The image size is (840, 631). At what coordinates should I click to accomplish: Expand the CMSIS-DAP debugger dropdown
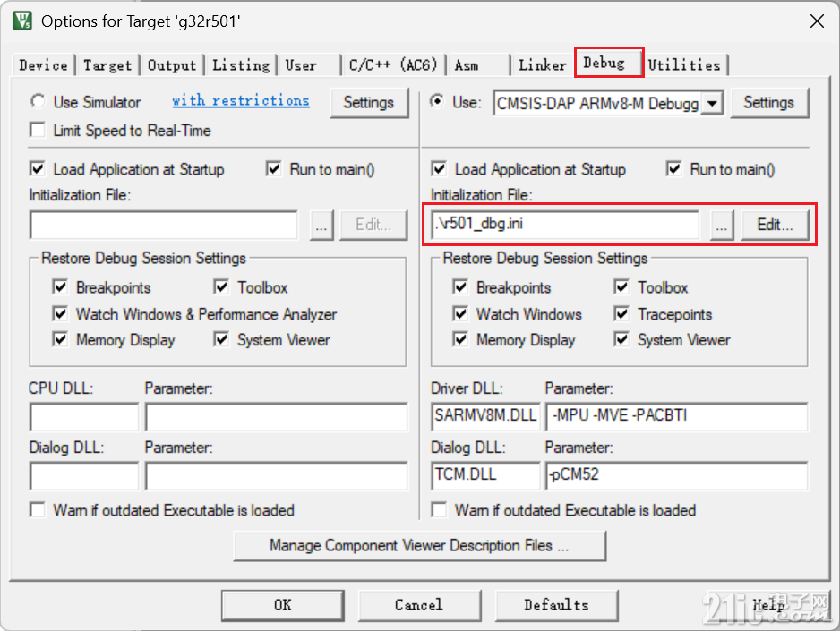712,103
